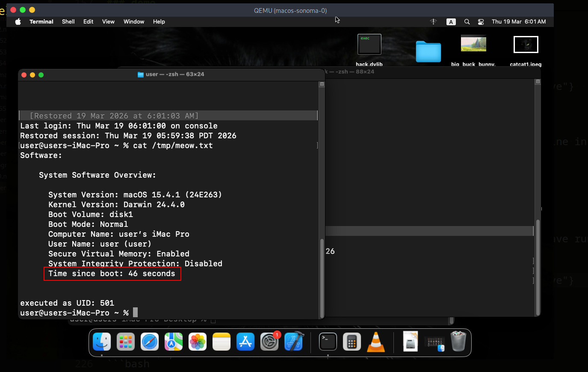
Task: Open the Help menu in Terminal
Action: [159, 21]
